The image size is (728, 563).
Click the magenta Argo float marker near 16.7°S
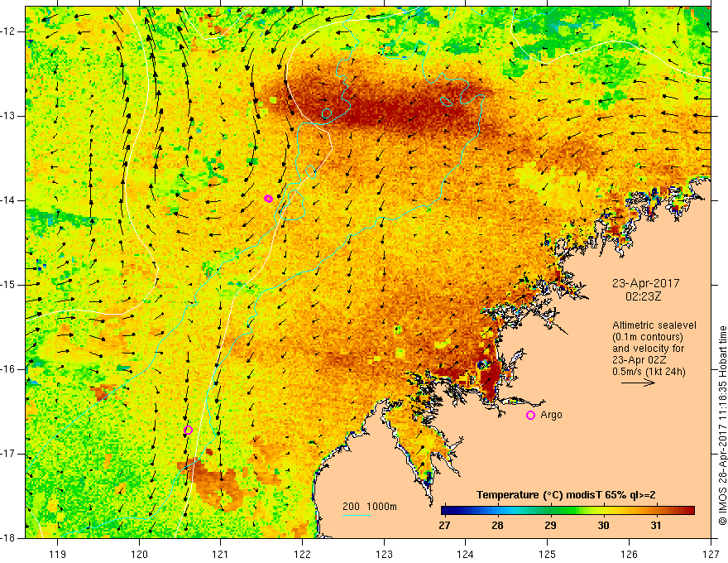point(188,431)
